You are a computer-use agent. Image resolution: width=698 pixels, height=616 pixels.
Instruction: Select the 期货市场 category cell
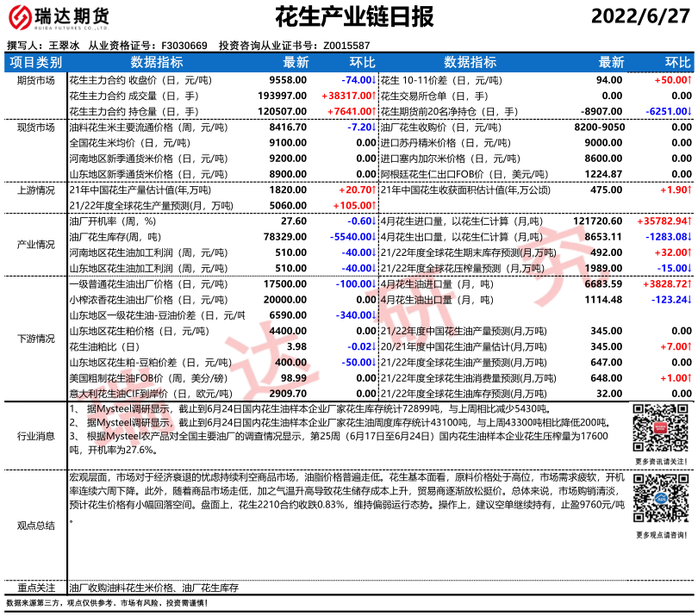pyautogui.click(x=35, y=79)
